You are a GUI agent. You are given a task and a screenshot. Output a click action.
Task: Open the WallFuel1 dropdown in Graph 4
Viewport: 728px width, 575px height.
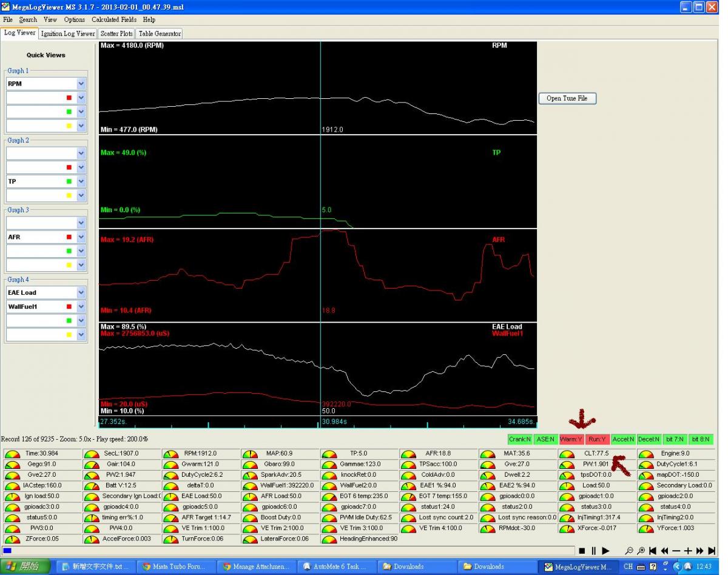pyautogui.click(x=81, y=307)
